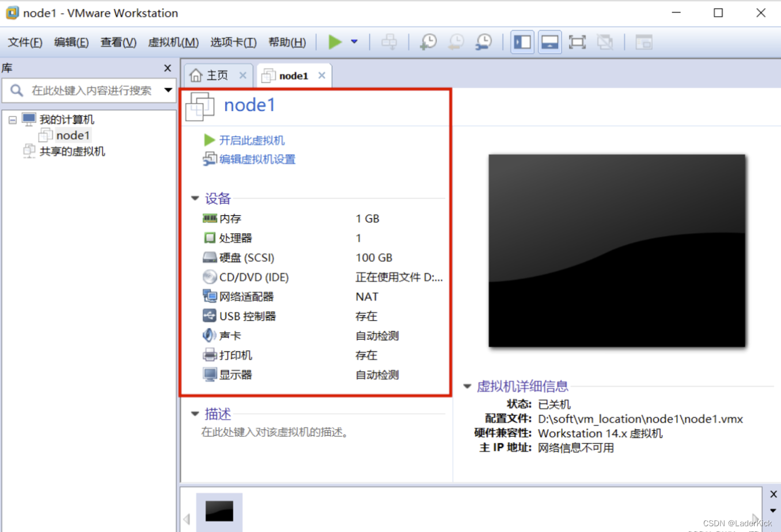Power on VM with green play toolbar button
Image resolution: width=781 pixels, height=532 pixels.
point(335,42)
